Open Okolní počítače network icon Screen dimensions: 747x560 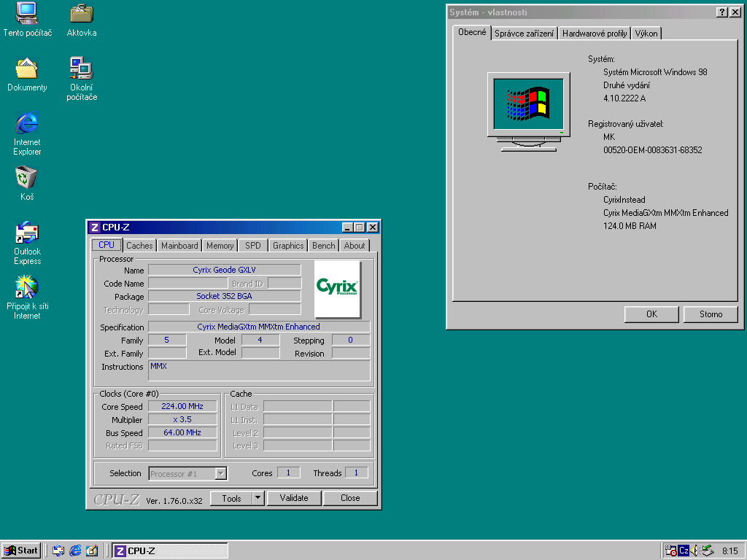(81, 69)
